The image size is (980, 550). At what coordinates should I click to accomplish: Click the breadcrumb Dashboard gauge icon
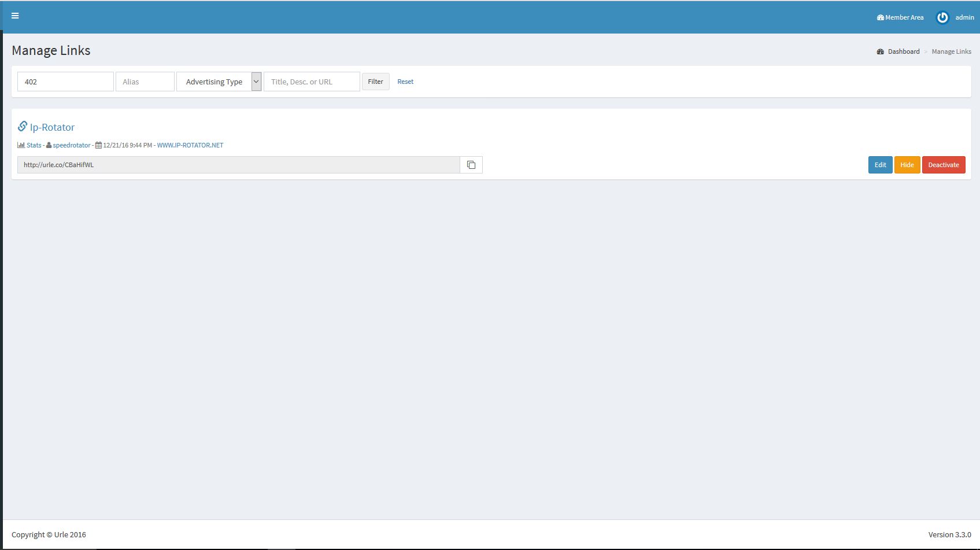pyautogui.click(x=880, y=51)
